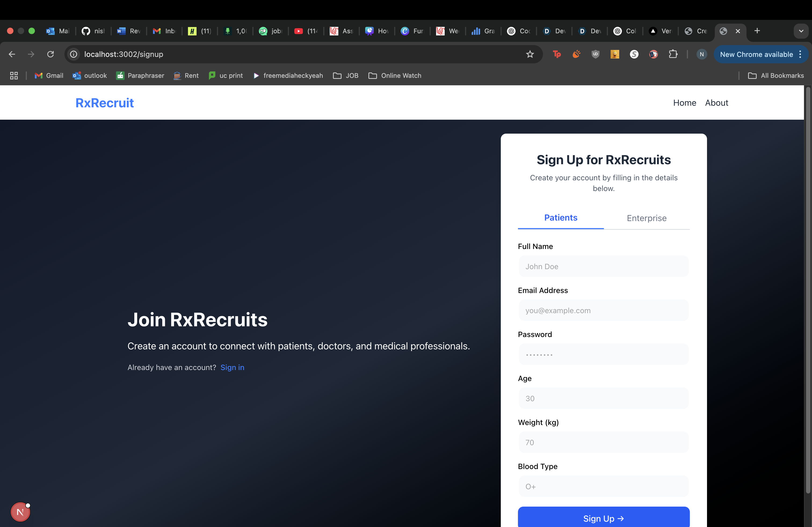Screen dimensions: 812x527
Task: Click the uBlock shield extension icon
Action: pos(595,54)
